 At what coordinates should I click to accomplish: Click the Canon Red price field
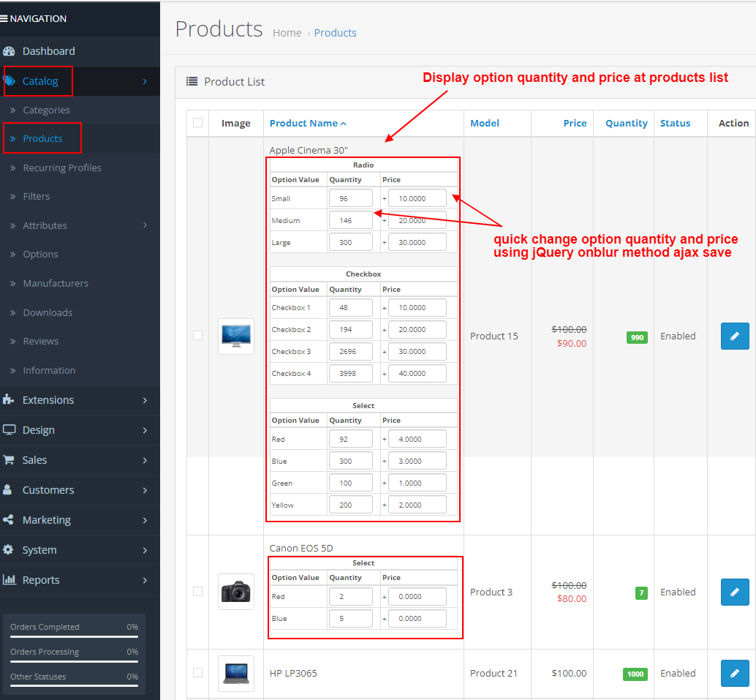pos(417,596)
